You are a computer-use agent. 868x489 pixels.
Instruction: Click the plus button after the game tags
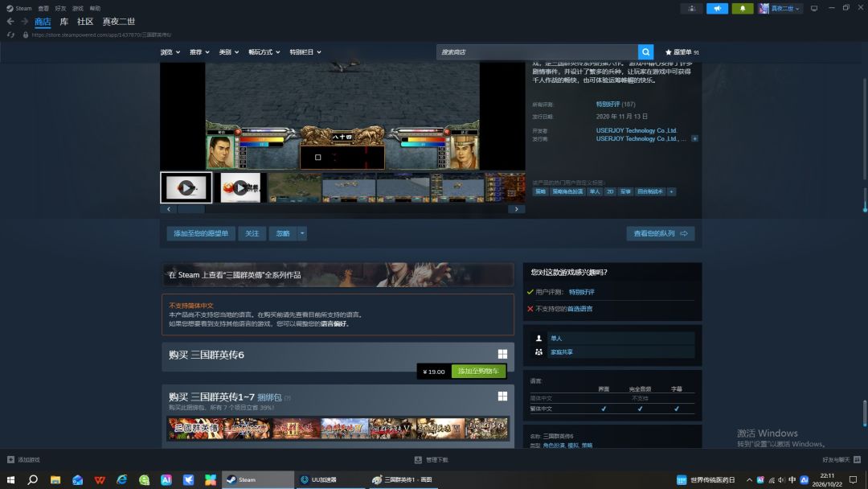[x=671, y=191]
